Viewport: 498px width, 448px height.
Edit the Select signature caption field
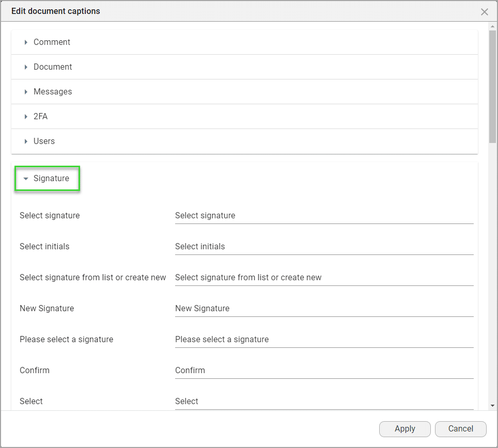pyautogui.click(x=324, y=215)
